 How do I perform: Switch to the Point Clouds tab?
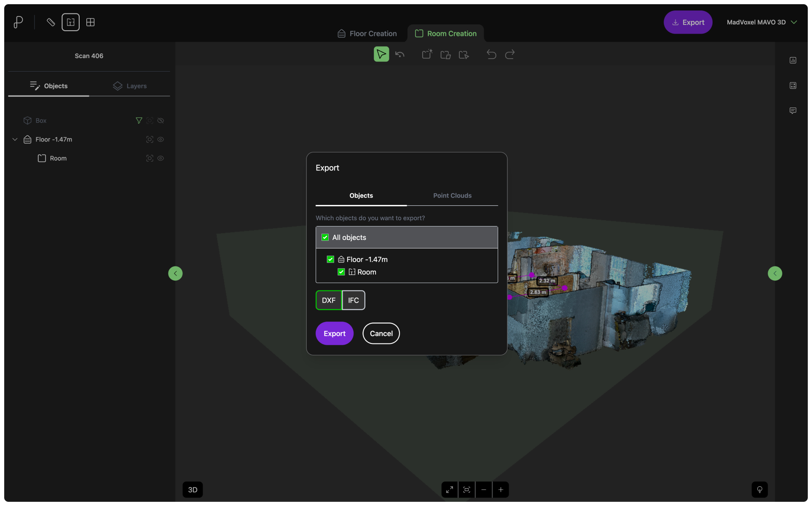point(452,195)
